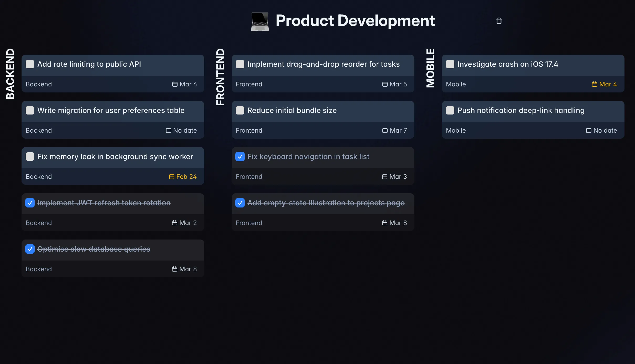Click the overdue Feb 24 calendar icon

[x=172, y=176]
